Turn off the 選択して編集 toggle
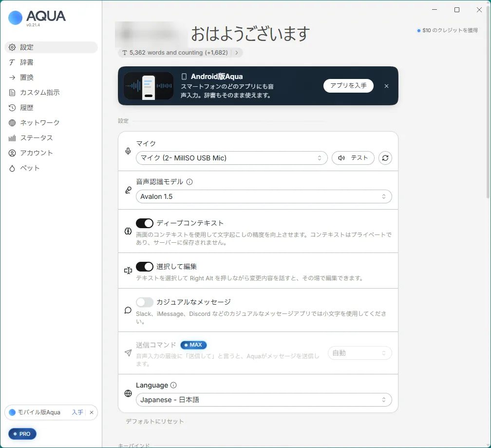Image resolution: width=491 pixels, height=448 pixels. pos(145,267)
